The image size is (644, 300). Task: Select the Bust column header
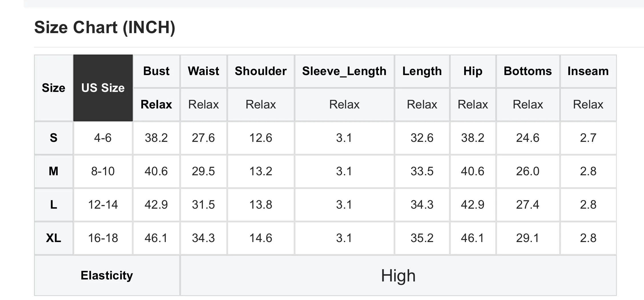pyautogui.click(x=156, y=71)
